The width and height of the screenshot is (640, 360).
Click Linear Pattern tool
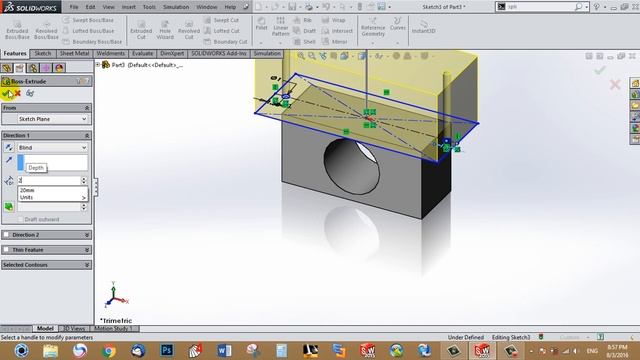point(280,26)
